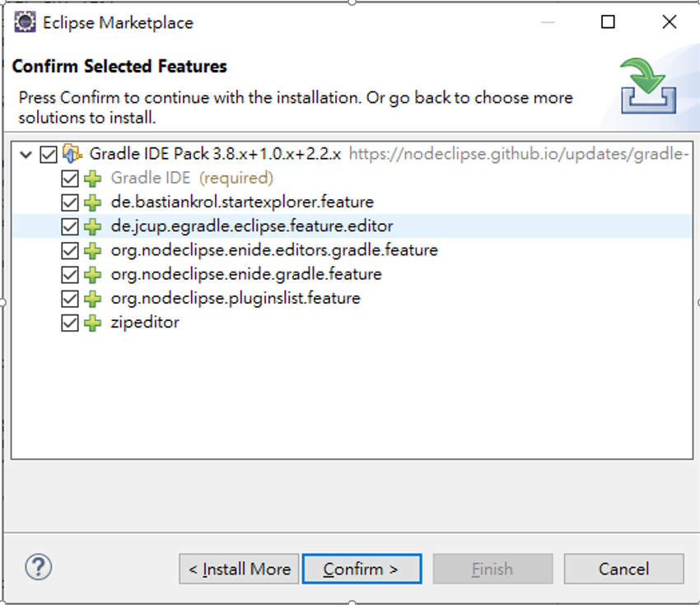Uncheck de.bastiankrol.startexplorer.feature
700x605 pixels.
click(x=70, y=202)
